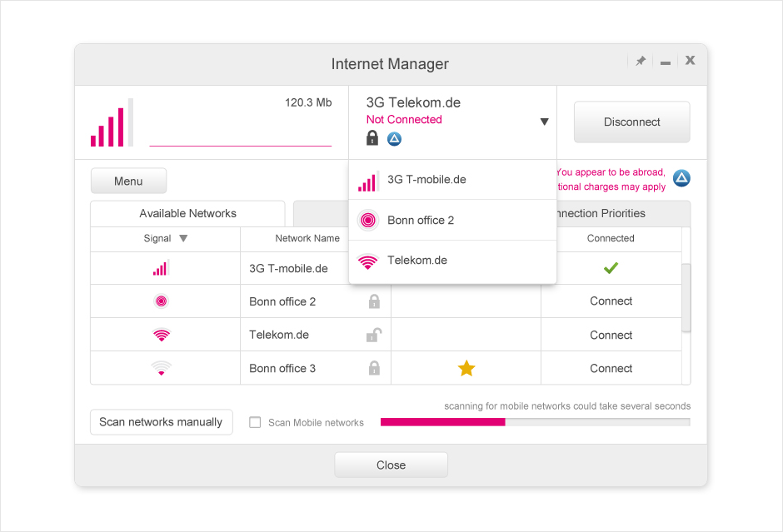The height and width of the screenshot is (532, 783).
Task: Expand network selector dropdown arrow
Action: (544, 122)
